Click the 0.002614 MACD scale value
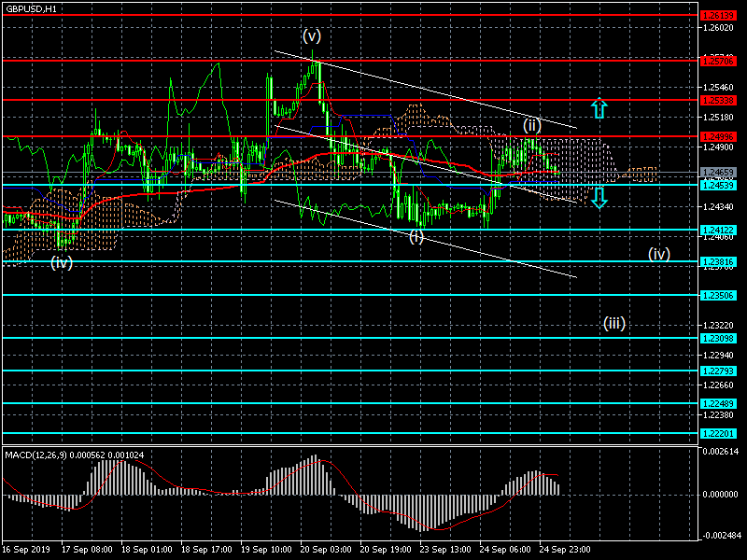Viewport: 747px width, 560px height. click(720, 451)
